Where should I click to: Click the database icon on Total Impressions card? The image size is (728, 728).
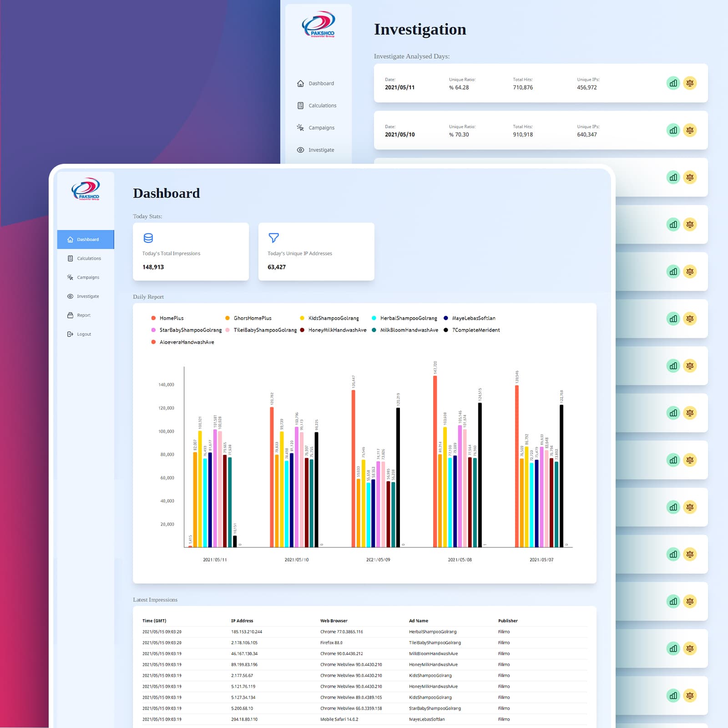coord(148,238)
